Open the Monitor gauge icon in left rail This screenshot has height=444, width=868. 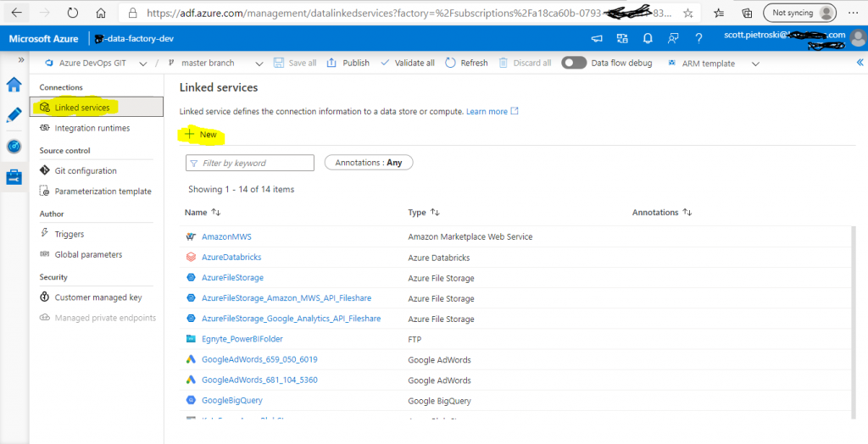pos(14,146)
